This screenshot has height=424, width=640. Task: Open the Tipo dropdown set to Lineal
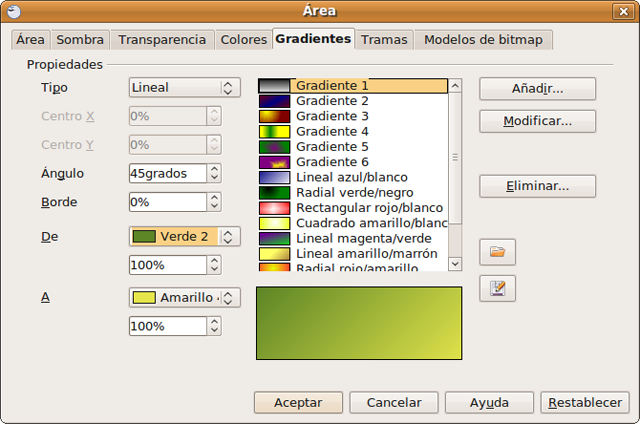(x=185, y=88)
